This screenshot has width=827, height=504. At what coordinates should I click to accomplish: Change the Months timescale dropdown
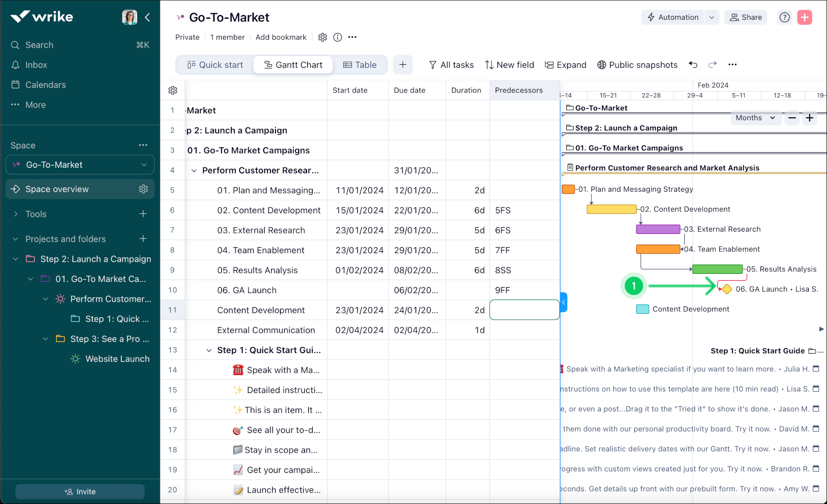coord(755,118)
